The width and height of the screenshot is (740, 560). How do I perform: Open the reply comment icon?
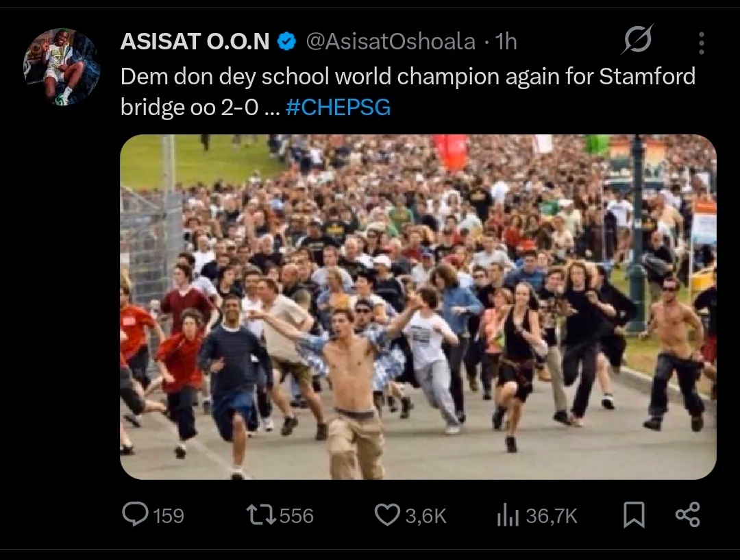pyautogui.click(x=135, y=515)
